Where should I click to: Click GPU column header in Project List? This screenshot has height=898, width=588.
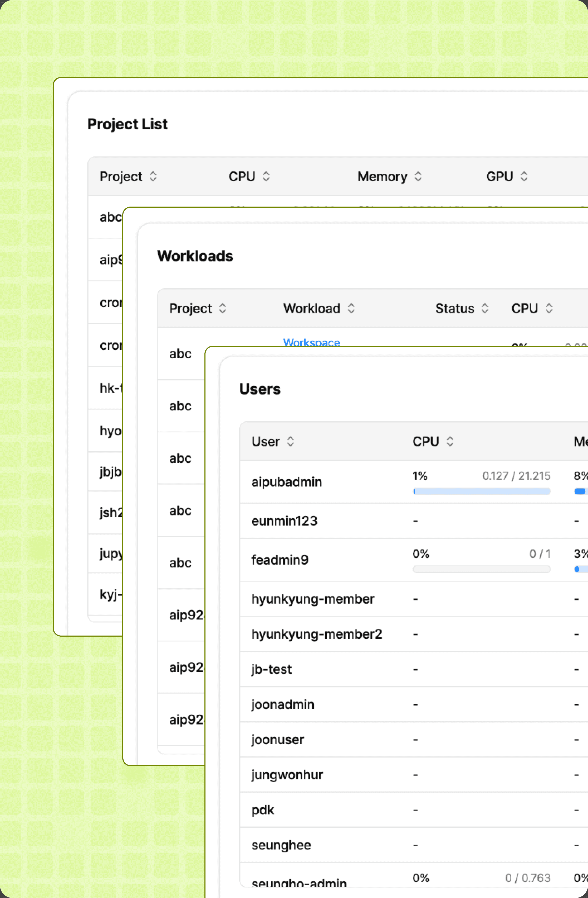click(500, 176)
